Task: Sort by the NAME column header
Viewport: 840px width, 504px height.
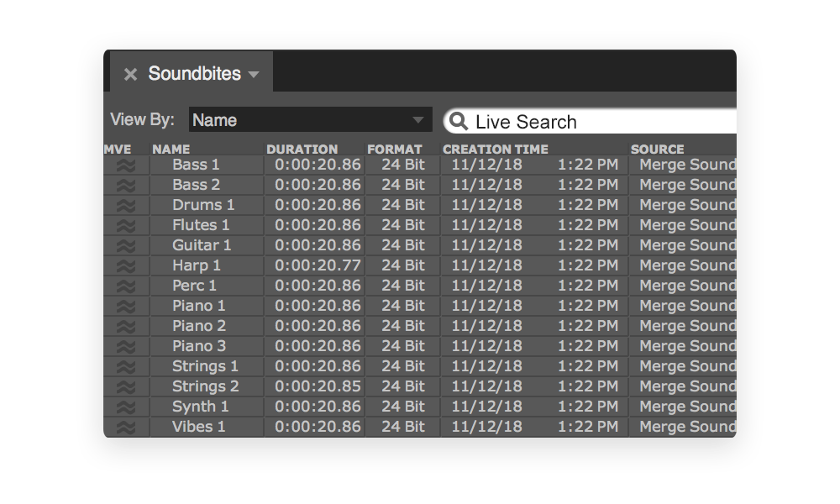Action: click(171, 150)
